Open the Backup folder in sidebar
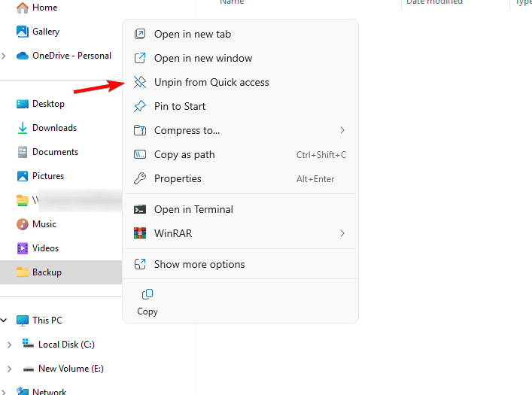The width and height of the screenshot is (532, 395). (x=47, y=272)
